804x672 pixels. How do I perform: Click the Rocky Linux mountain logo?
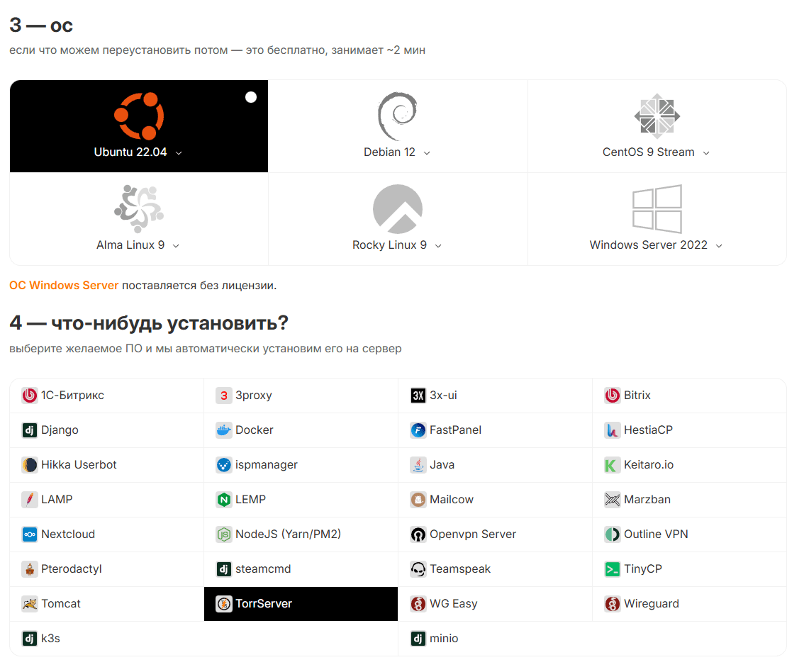[397, 209]
